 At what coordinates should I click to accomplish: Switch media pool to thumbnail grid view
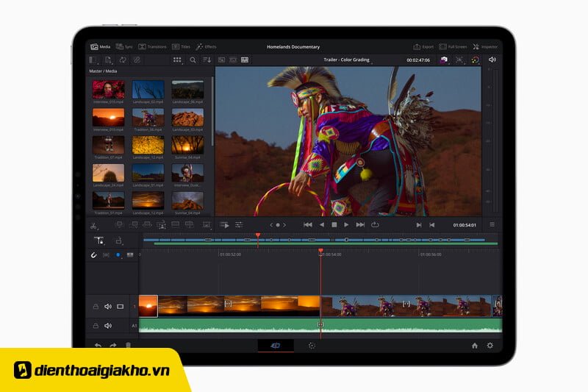click(177, 60)
